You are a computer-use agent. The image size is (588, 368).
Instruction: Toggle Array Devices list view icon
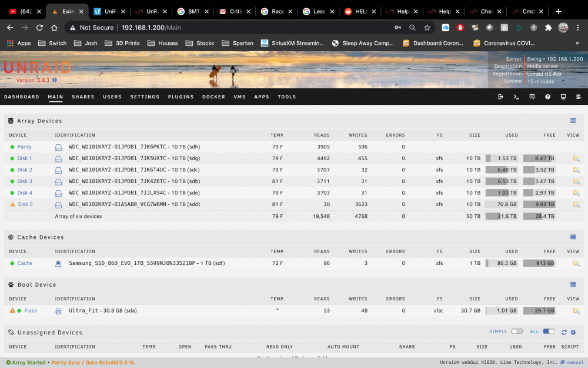pyautogui.click(x=573, y=121)
